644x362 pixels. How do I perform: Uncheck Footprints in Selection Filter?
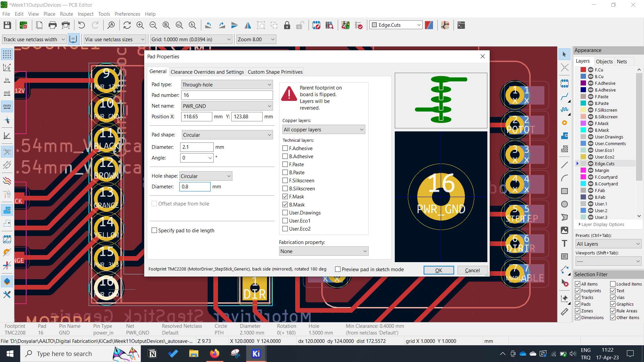point(578,291)
